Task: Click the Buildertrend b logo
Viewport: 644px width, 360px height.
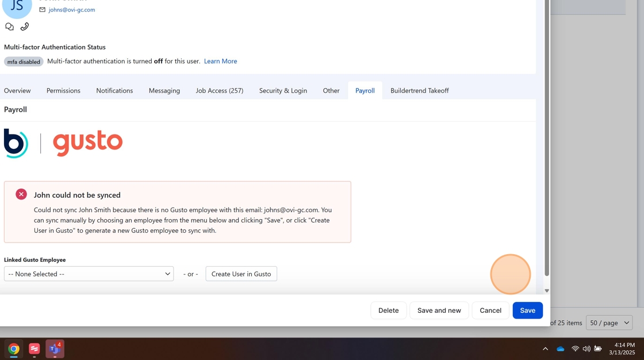Action: pyautogui.click(x=16, y=143)
